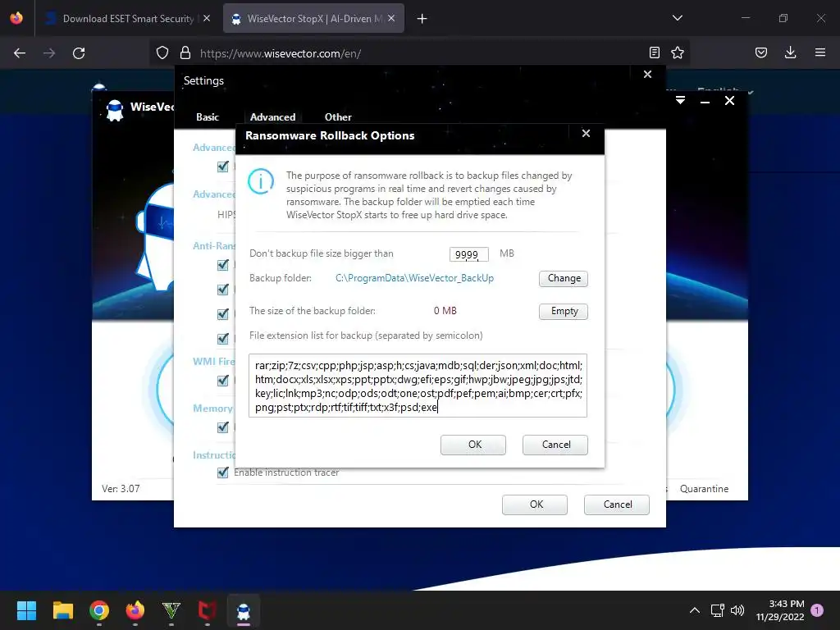The image size is (840, 630).
Task: Click the file extension list text box
Action: click(x=418, y=386)
